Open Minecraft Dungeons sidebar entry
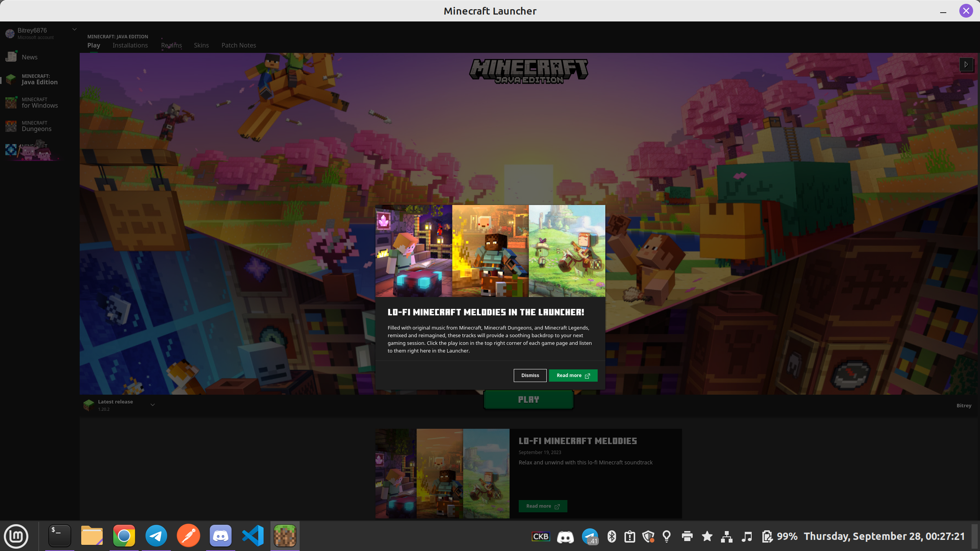 click(x=36, y=126)
